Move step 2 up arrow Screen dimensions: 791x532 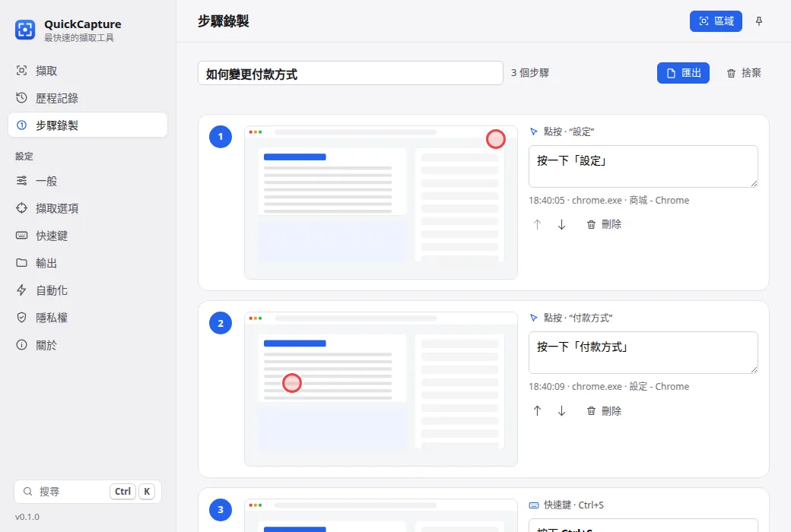click(x=537, y=411)
